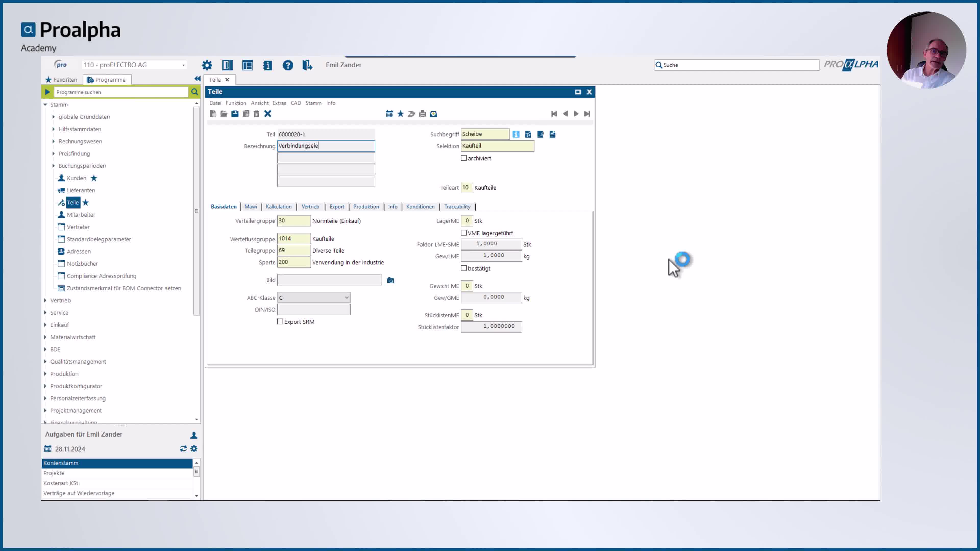Go to previous record arrow
The height and width of the screenshot is (551, 980).
(565, 114)
